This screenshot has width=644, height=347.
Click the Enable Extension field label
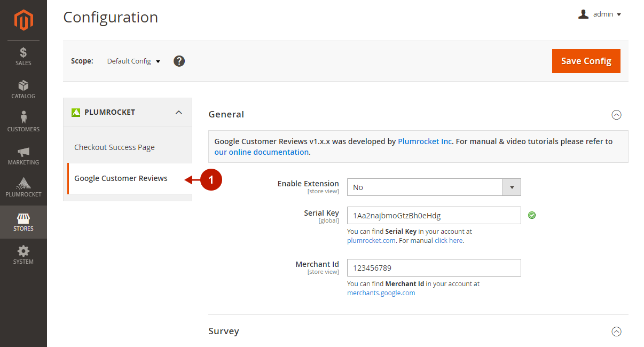(308, 184)
